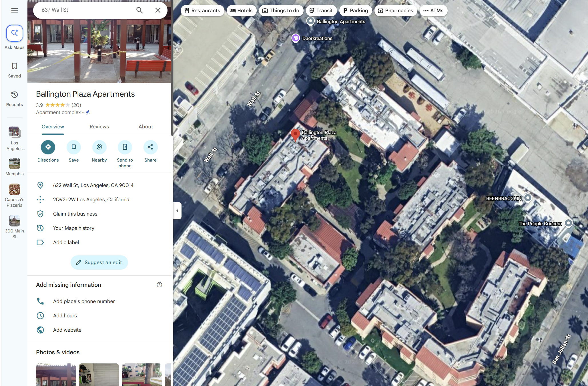Click the Suggest an edit button

(x=99, y=262)
